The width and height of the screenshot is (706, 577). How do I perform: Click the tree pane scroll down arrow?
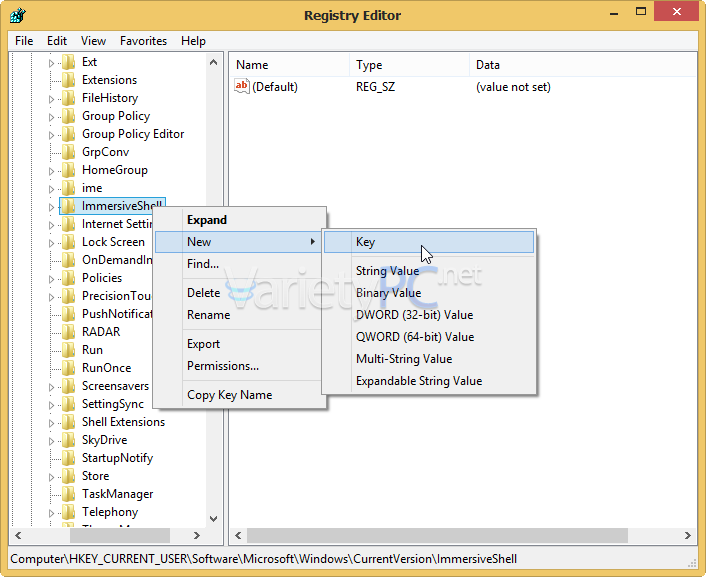click(x=213, y=519)
